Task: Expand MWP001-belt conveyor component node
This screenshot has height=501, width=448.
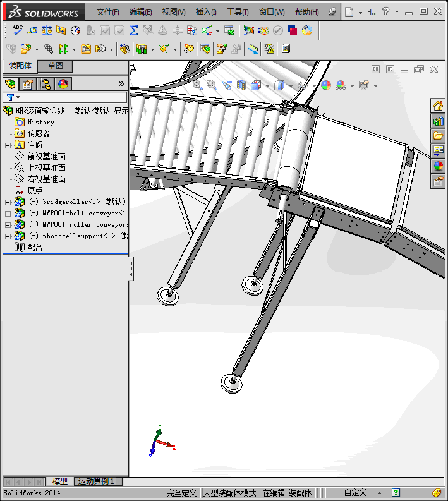Action: 8,214
